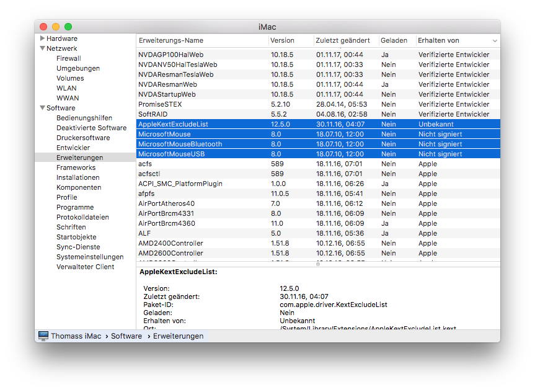This screenshot has height=392, width=535.
Task: Click the iMac computer icon in path bar
Action: [43, 336]
